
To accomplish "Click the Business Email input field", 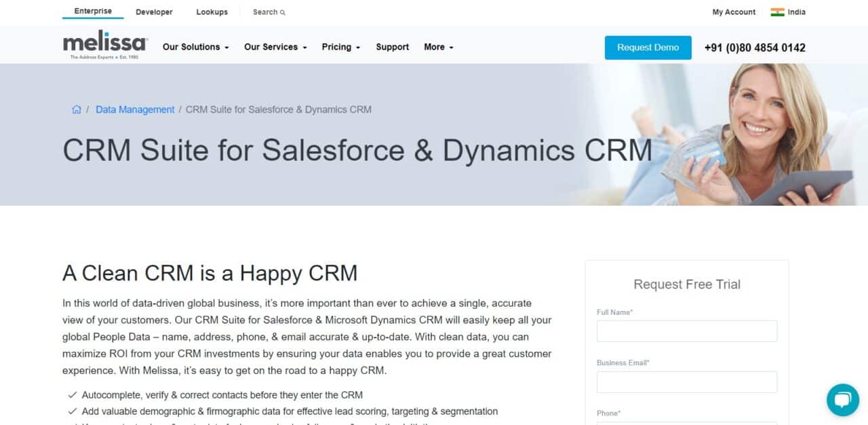I will (687, 382).
